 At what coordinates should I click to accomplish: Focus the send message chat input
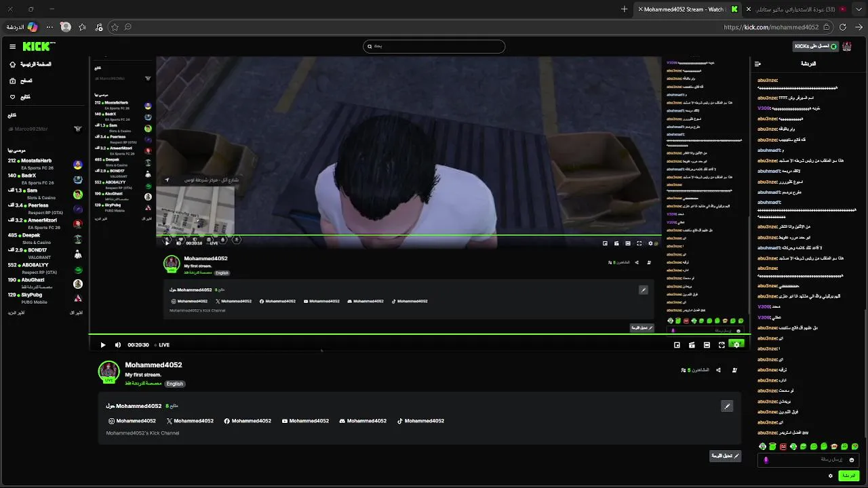807,460
